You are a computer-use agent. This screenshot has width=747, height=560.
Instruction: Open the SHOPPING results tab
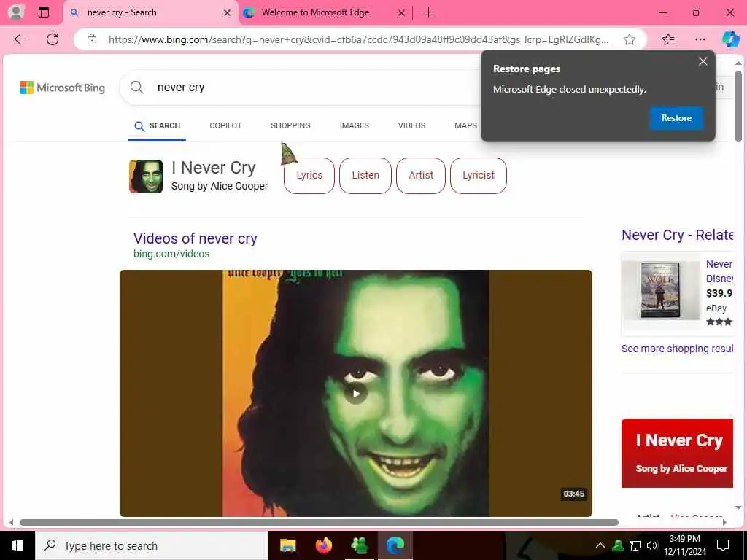(290, 125)
